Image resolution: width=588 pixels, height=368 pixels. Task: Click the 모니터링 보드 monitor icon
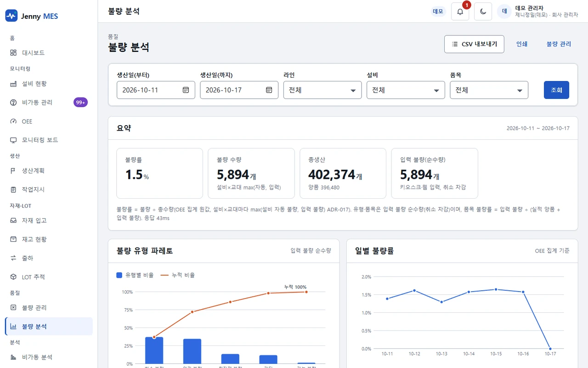pyautogui.click(x=13, y=140)
